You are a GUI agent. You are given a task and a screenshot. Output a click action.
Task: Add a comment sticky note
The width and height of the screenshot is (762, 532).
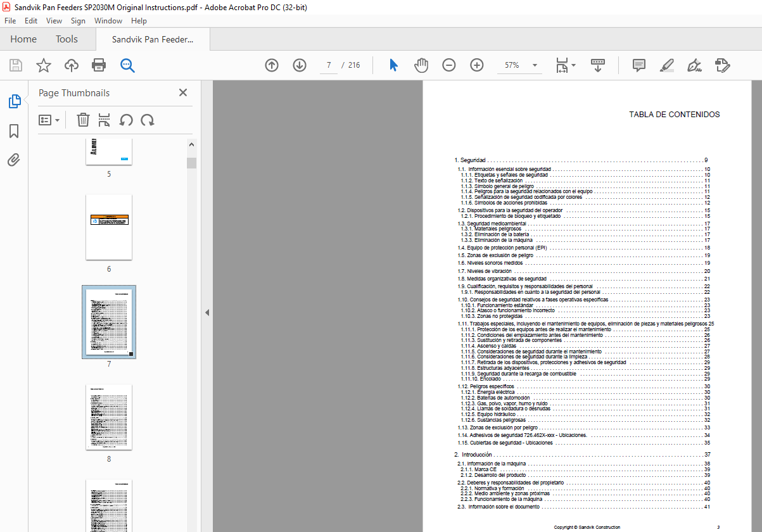pyautogui.click(x=639, y=65)
